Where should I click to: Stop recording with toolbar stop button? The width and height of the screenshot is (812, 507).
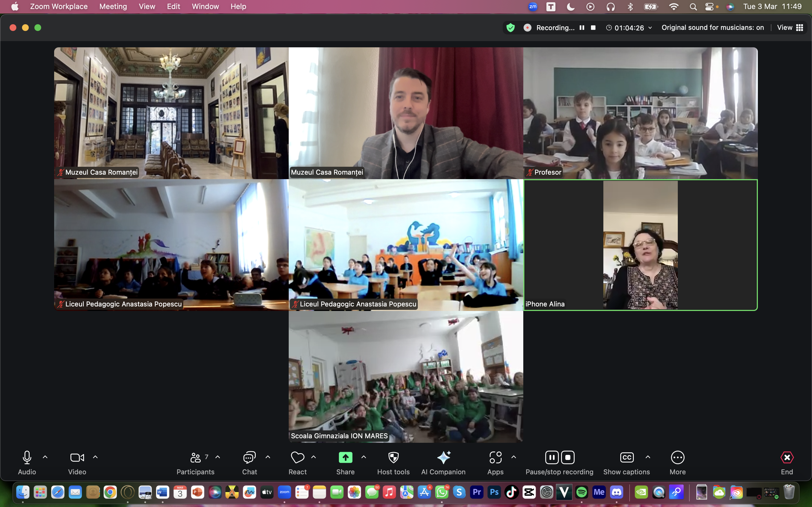click(x=568, y=458)
